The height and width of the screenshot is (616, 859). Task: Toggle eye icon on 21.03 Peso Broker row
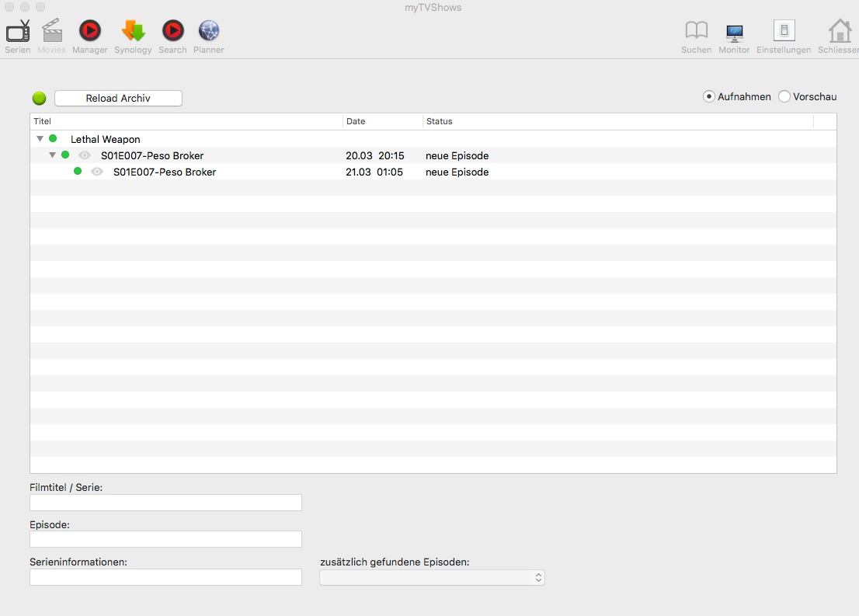click(97, 172)
